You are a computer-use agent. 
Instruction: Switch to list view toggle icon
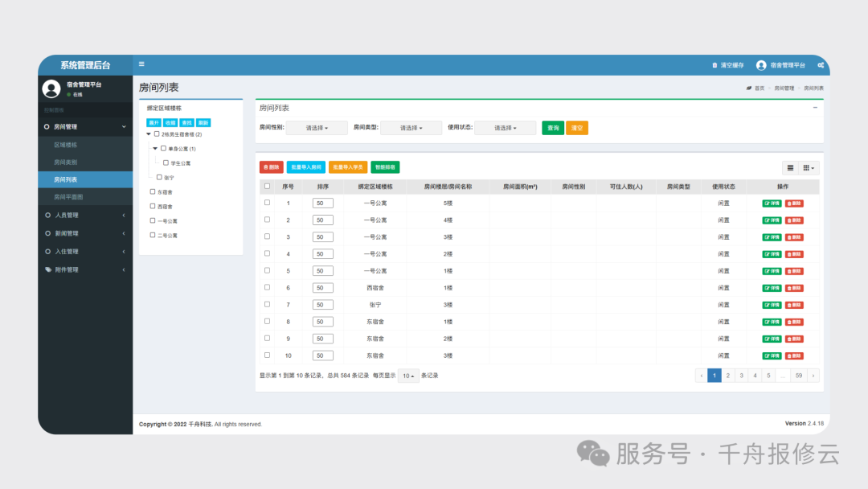coord(790,167)
